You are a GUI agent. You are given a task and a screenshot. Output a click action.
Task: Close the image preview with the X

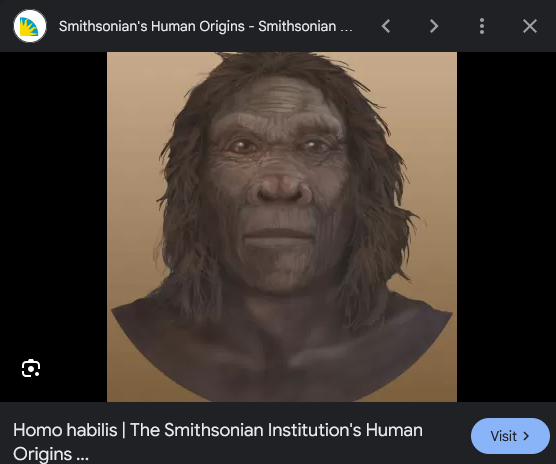(530, 26)
